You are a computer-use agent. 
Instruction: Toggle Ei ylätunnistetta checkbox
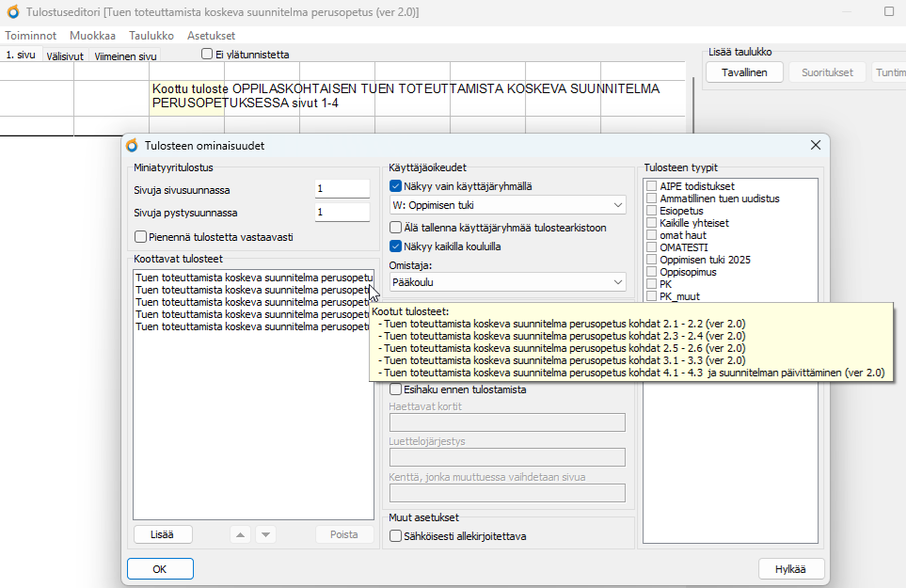[207, 54]
